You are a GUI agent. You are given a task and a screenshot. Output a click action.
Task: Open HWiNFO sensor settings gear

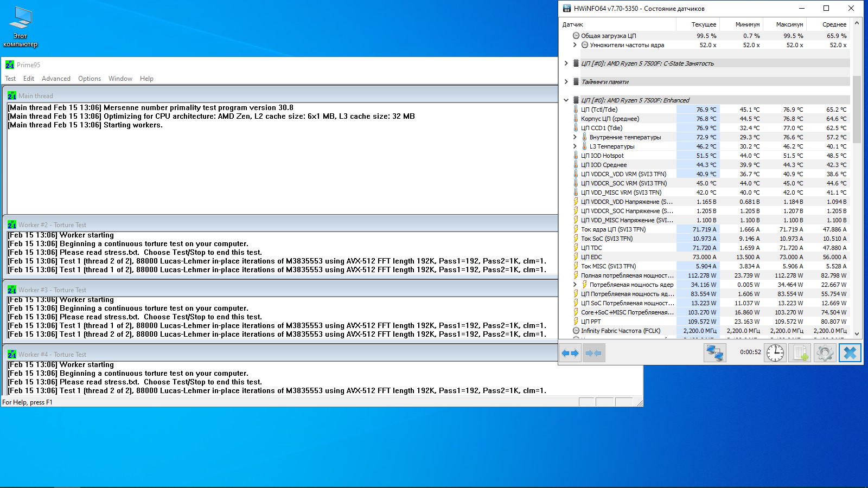825,353
